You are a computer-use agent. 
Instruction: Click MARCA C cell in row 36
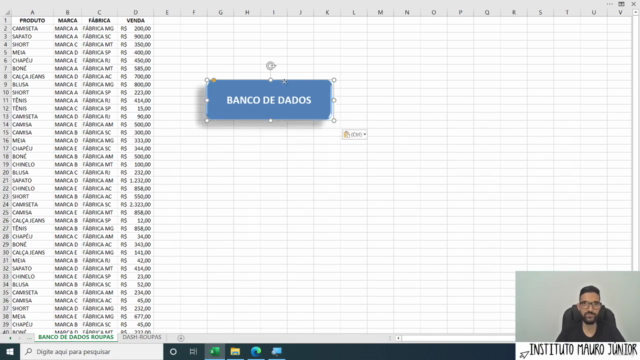(x=67, y=300)
